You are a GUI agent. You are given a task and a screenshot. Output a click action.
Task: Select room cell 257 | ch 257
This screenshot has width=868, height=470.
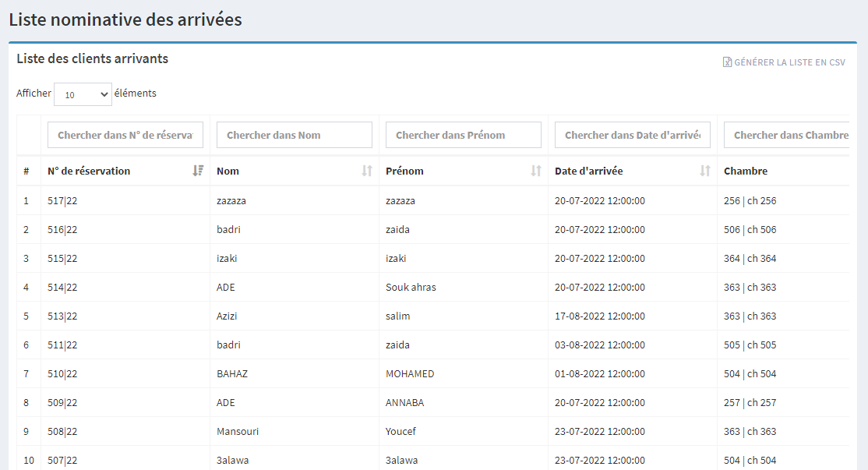pos(750,402)
